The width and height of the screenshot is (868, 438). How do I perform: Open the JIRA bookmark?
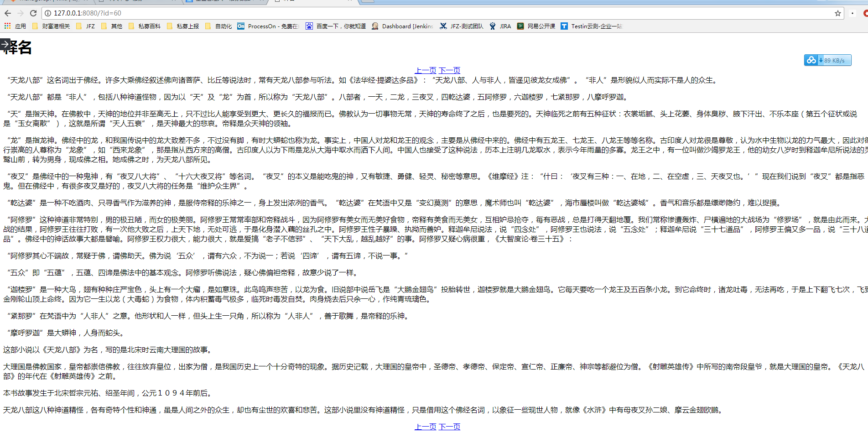coord(500,26)
